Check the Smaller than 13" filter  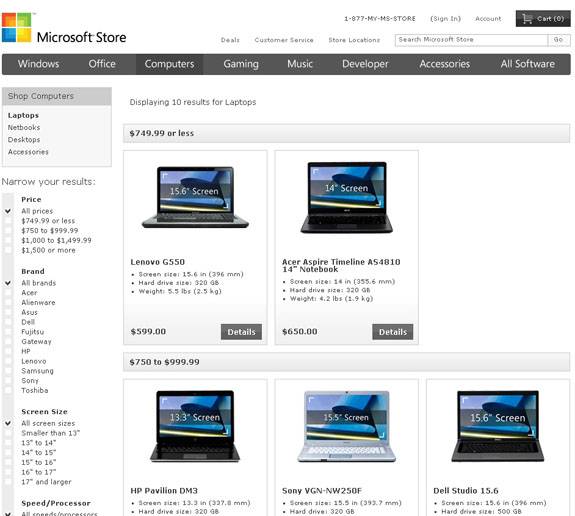(8, 433)
